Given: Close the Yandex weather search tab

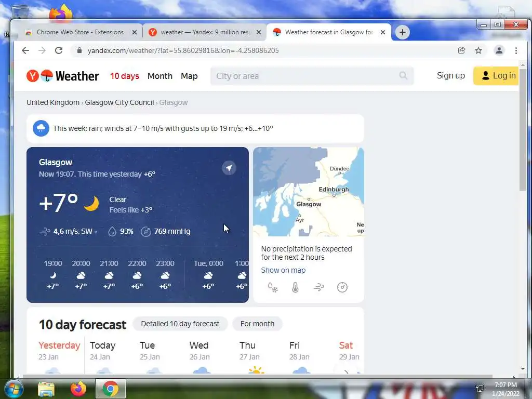Looking at the screenshot, I should (x=259, y=32).
